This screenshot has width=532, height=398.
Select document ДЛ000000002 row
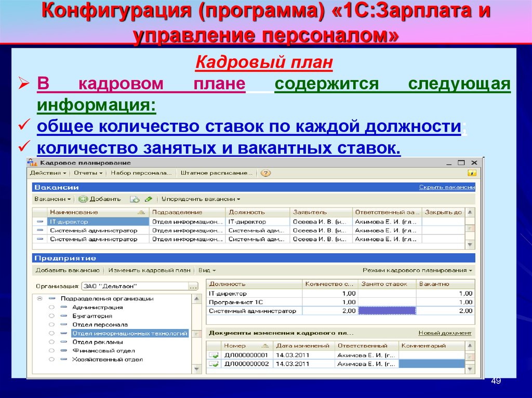(x=336, y=364)
